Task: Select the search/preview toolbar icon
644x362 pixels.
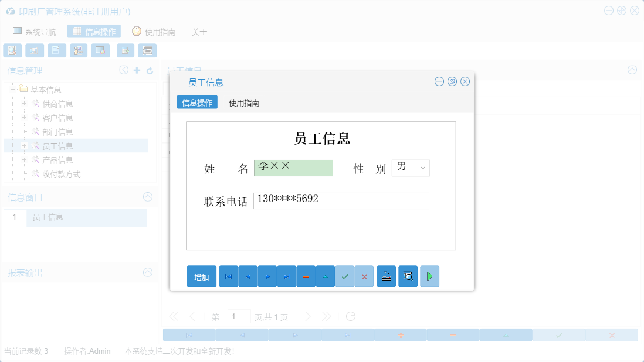Action: (12, 50)
